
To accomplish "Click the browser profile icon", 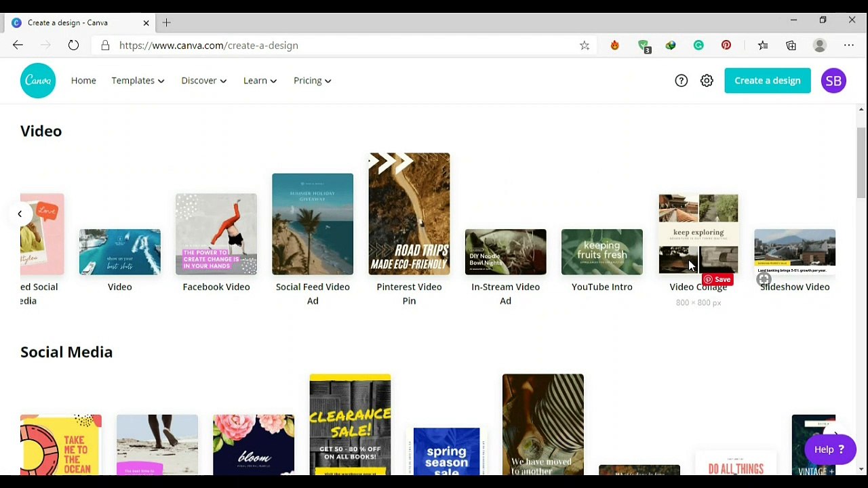I will [820, 45].
